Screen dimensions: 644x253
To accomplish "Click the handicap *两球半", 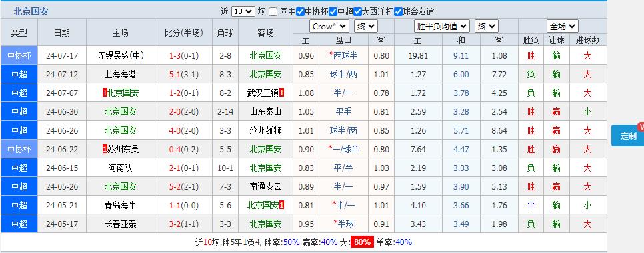I will [x=343, y=55].
